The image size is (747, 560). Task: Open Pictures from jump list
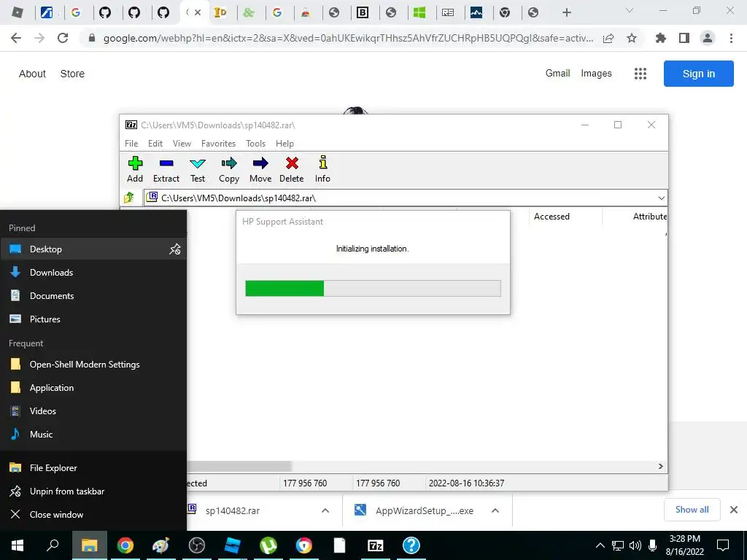click(x=93, y=319)
